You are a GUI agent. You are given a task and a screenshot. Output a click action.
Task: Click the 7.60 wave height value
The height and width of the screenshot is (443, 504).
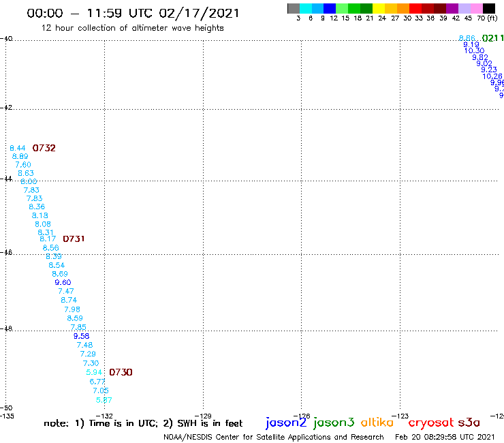pyautogui.click(x=23, y=165)
